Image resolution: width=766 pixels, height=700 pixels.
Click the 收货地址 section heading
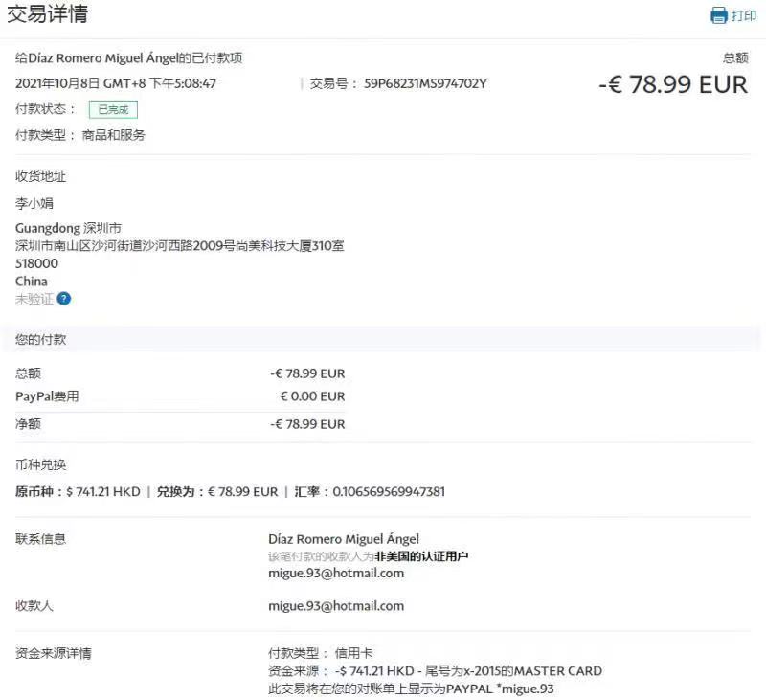point(41,176)
